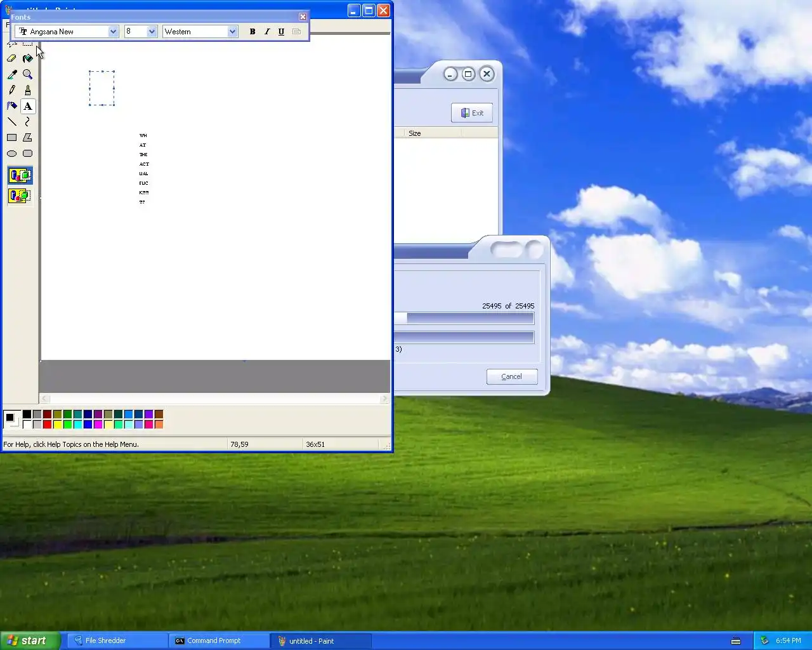Maximize the Paint window

point(369,10)
